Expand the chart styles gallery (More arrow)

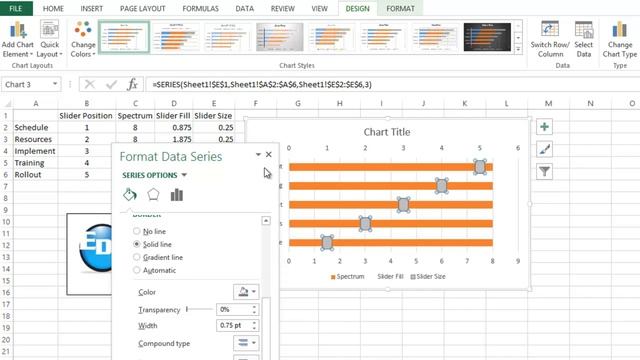(518, 49)
